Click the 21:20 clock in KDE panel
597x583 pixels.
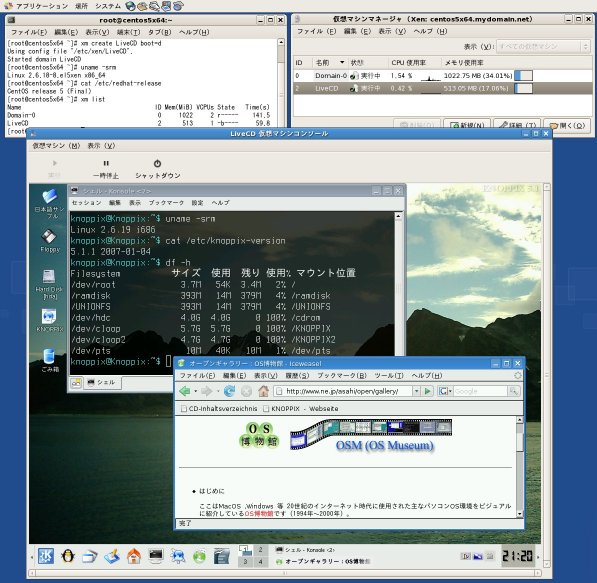(517, 556)
